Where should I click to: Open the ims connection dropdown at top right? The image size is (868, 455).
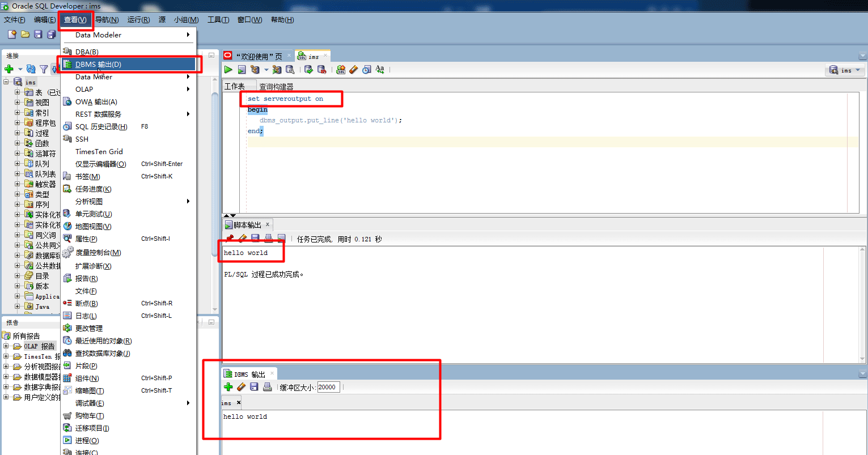click(845, 70)
